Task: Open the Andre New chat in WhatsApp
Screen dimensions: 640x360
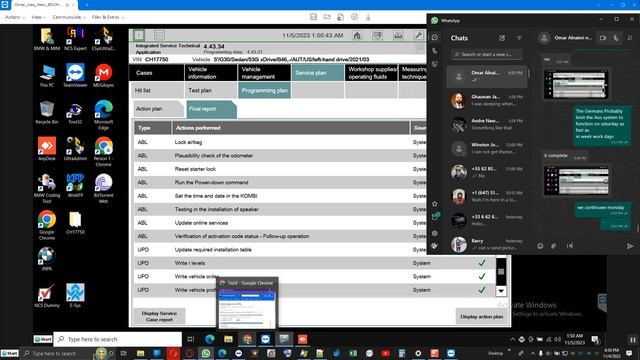Action: coord(487,124)
